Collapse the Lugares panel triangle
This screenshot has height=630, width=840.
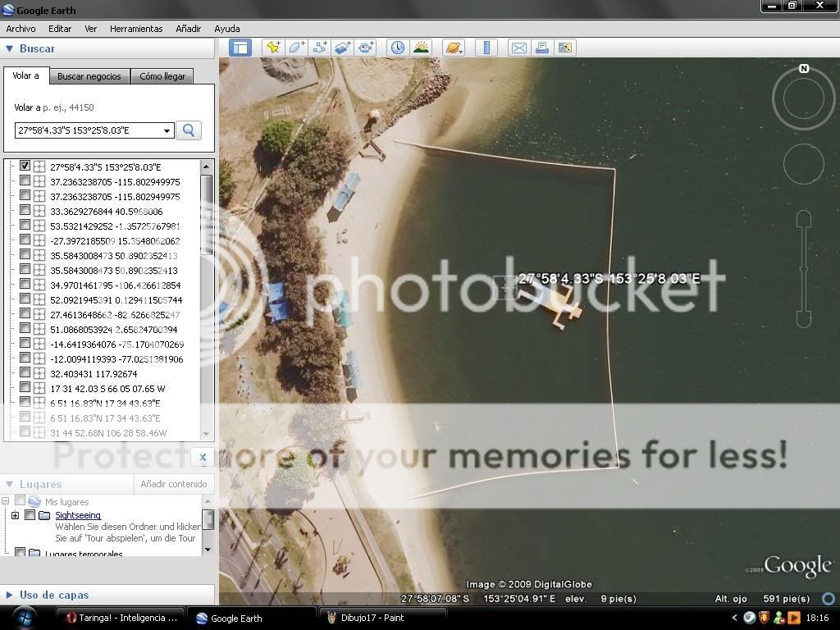9,484
